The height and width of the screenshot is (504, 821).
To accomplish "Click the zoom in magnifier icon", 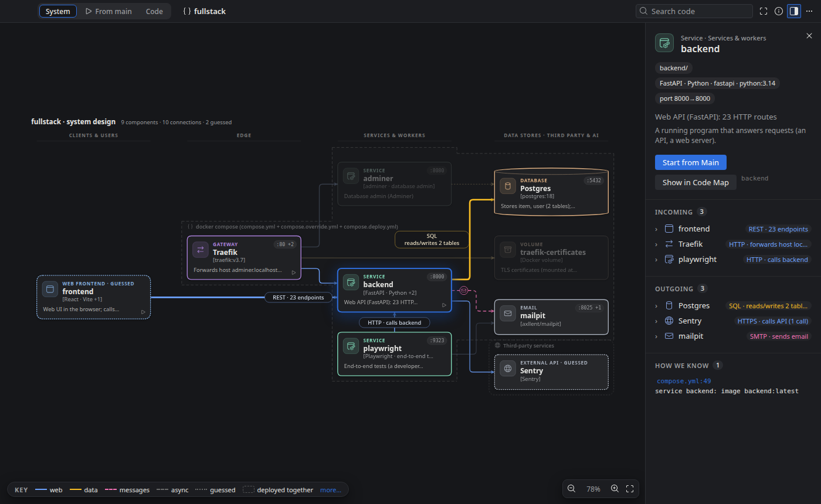I will (x=615, y=489).
